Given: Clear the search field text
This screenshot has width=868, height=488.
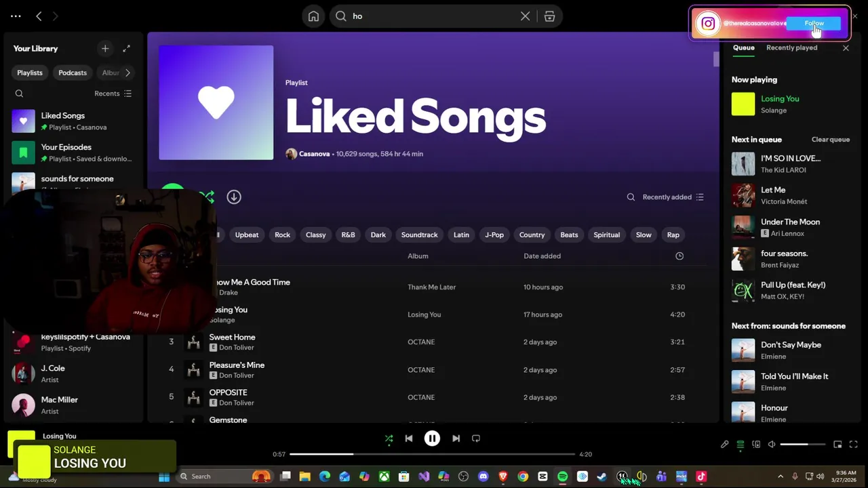Looking at the screenshot, I should (525, 16).
